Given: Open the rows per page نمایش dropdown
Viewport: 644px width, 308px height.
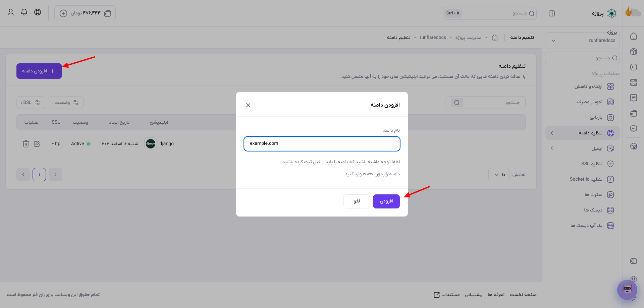Looking at the screenshot, I should click(499, 175).
